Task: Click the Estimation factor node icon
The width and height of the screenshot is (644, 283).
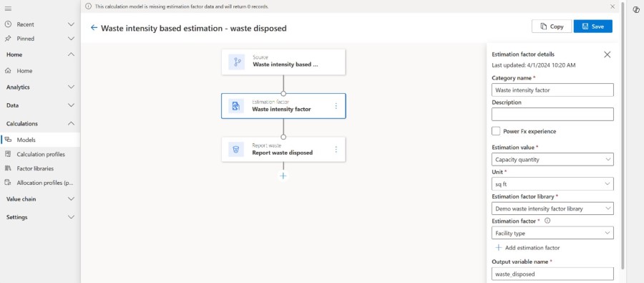Action: click(236, 106)
